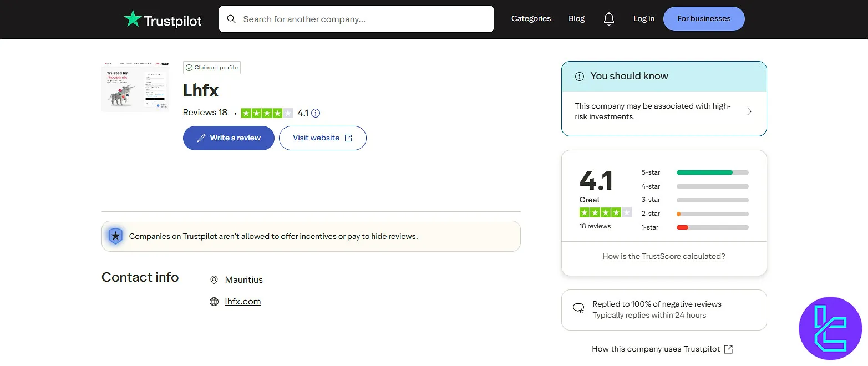This screenshot has width=868, height=366.
Task: Click the Write a review button
Action: point(228,138)
